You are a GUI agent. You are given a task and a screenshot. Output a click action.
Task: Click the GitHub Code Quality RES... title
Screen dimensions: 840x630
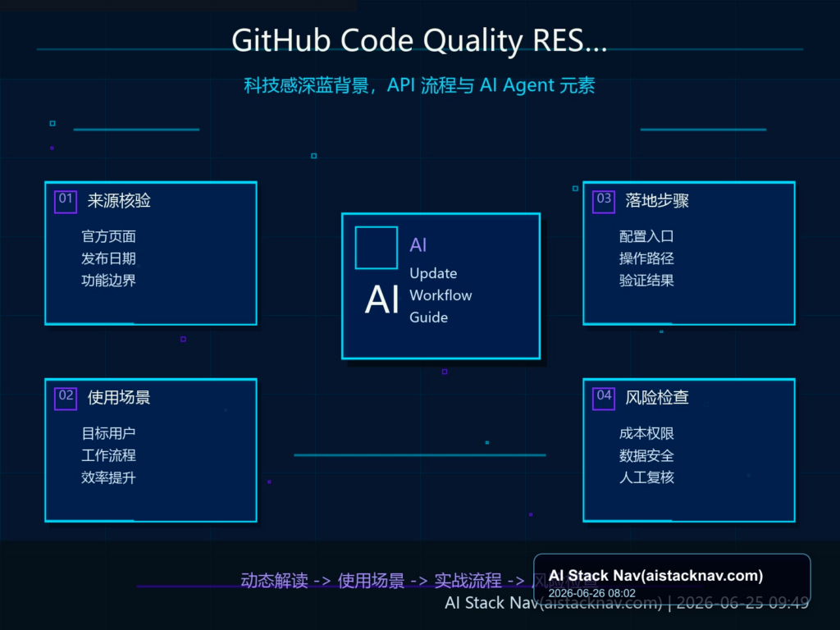[419, 41]
